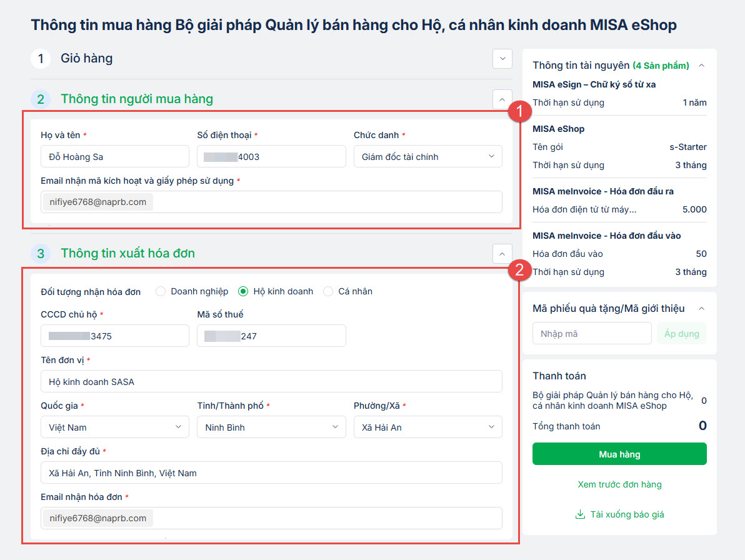Open the Chức danh dropdown
Screen dimensions: 745x560
pyautogui.click(x=427, y=157)
